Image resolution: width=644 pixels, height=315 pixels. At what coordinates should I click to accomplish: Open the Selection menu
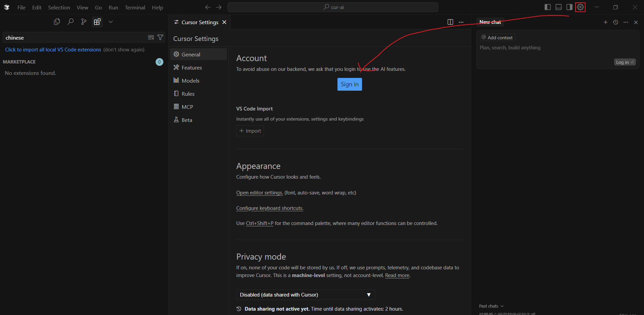coord(59,7)
